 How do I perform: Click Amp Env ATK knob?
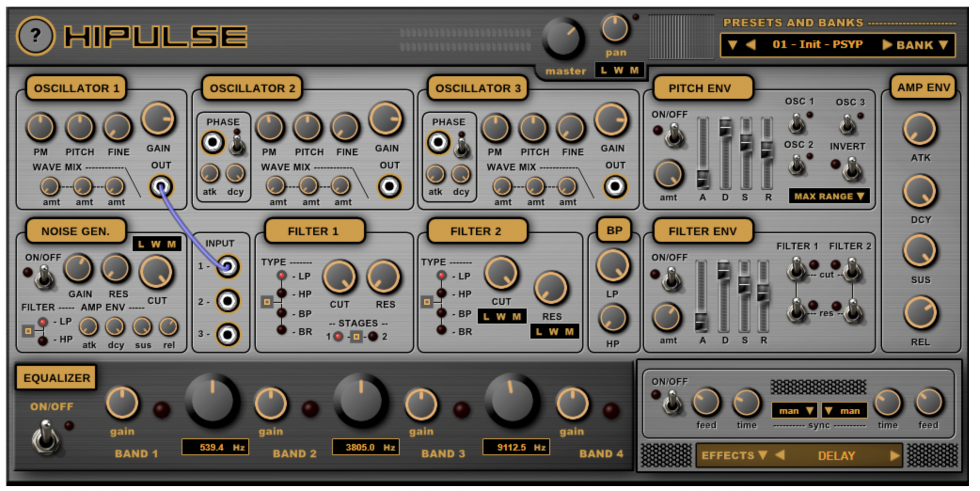click(x=920, y=130)
